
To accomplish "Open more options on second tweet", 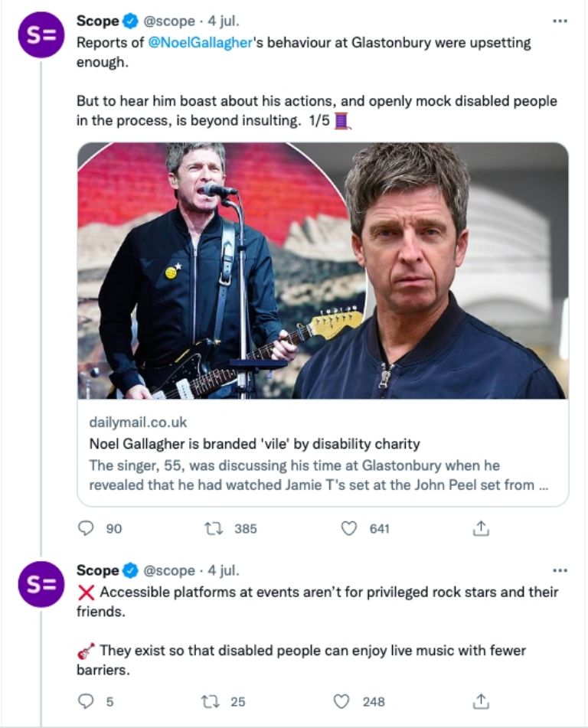I will click(x=560, y=570).
